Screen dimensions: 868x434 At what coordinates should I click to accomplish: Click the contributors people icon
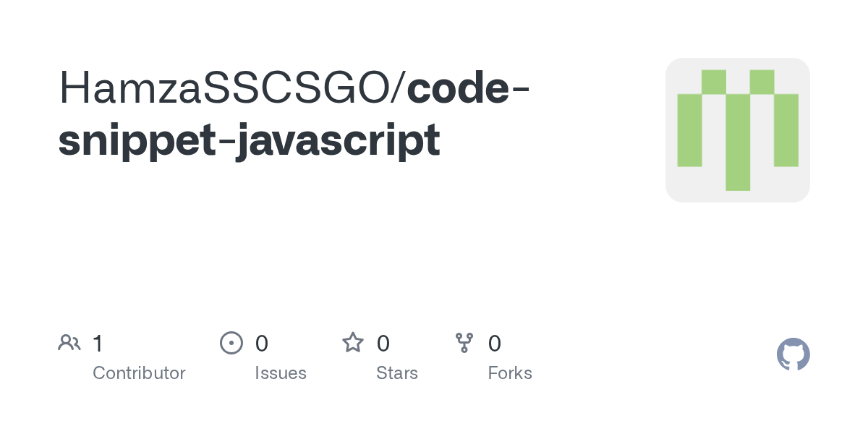69,343
